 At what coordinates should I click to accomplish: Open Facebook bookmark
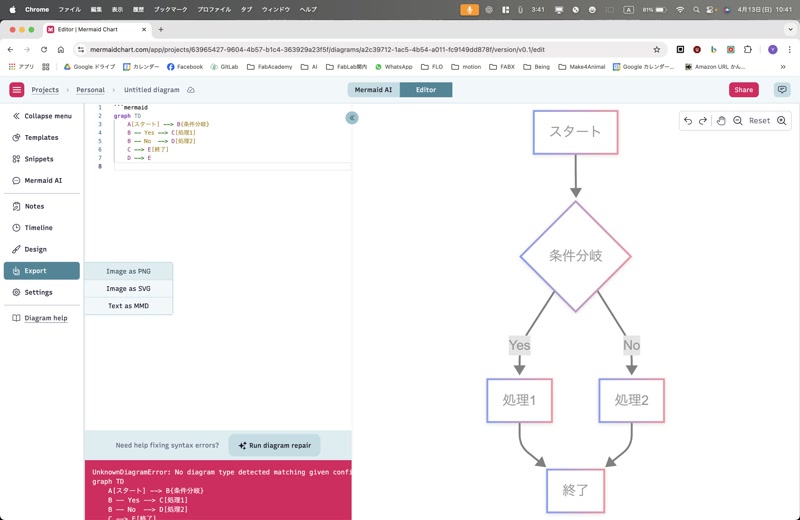point(185,67)
